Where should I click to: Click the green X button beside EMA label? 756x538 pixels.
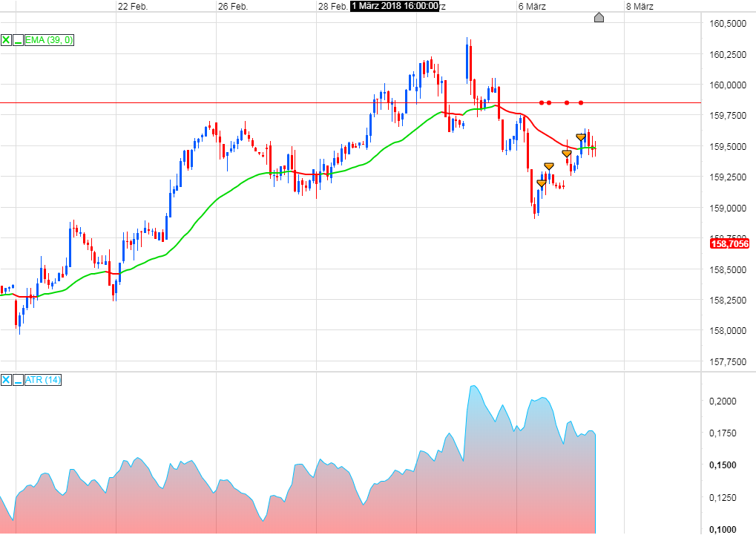click(6, 40)
